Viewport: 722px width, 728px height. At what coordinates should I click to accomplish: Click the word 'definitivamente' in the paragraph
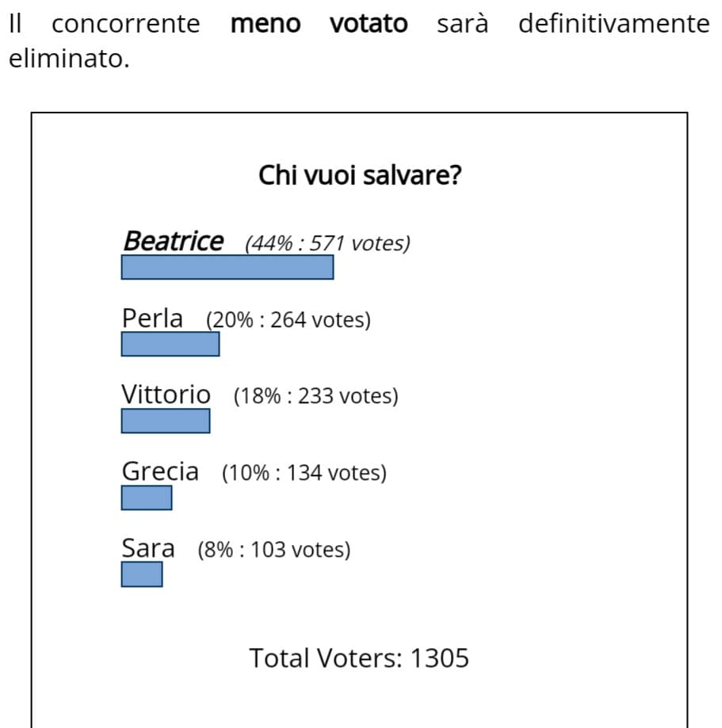click(x=614, y=24)
